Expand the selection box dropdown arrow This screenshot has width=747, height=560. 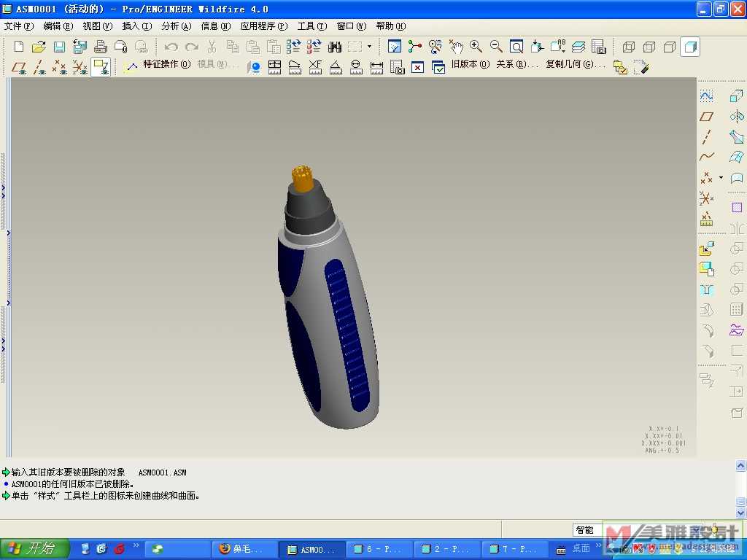point(369,47)
